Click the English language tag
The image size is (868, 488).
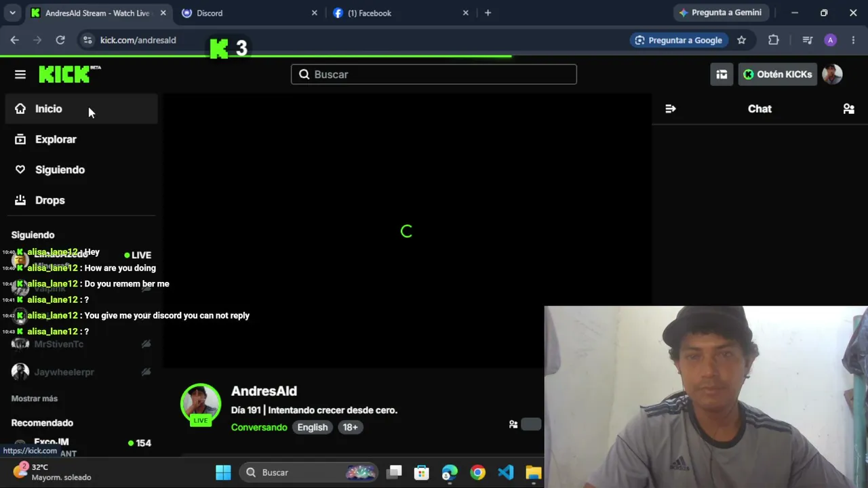[313, 427]
